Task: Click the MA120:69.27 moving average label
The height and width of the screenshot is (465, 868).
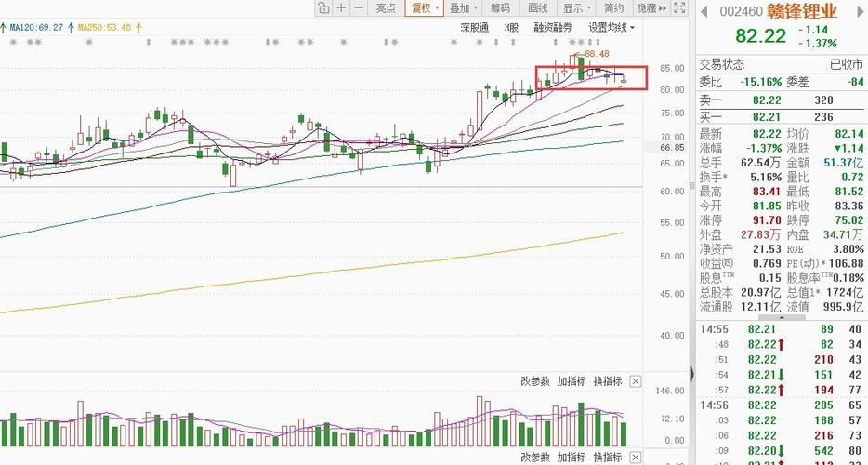Action: click(36, 27)
